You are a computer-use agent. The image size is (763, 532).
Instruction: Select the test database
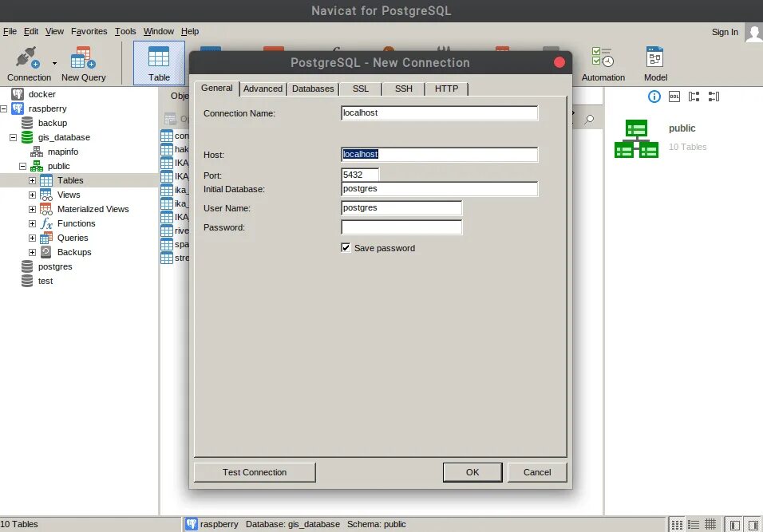click(45, 281)
